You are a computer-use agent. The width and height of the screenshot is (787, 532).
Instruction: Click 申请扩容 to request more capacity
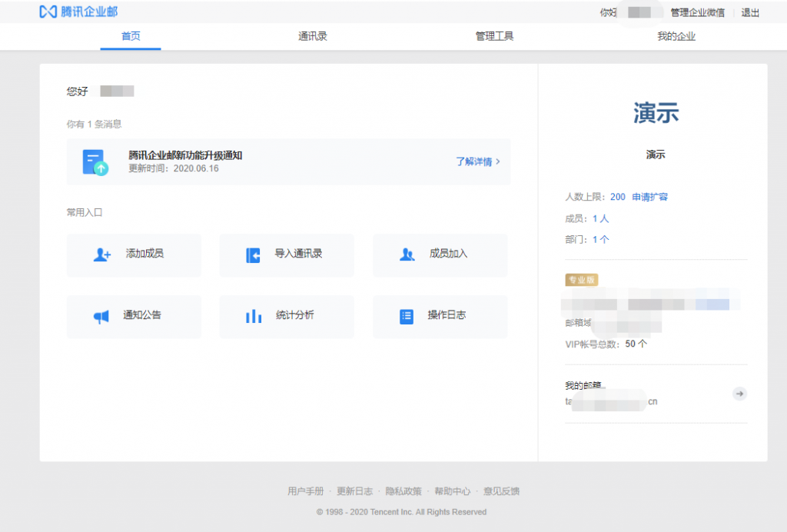coord(649,197)
